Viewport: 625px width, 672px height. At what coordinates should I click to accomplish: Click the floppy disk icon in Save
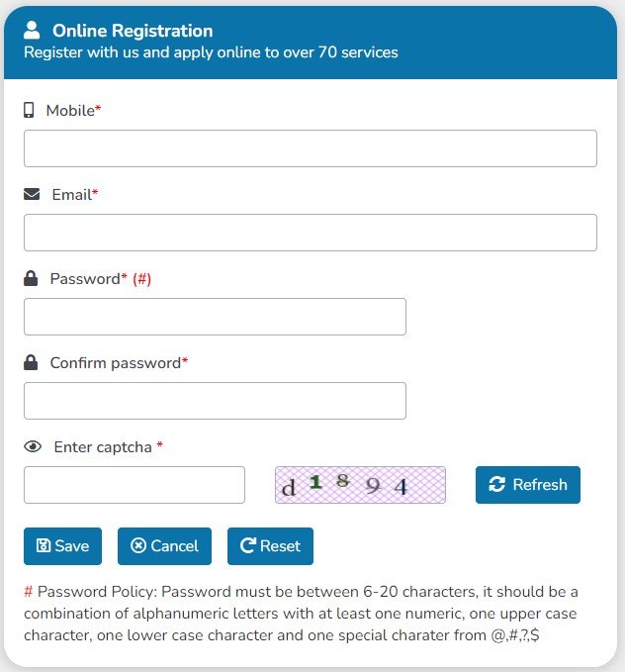click(x=44, y=546)
